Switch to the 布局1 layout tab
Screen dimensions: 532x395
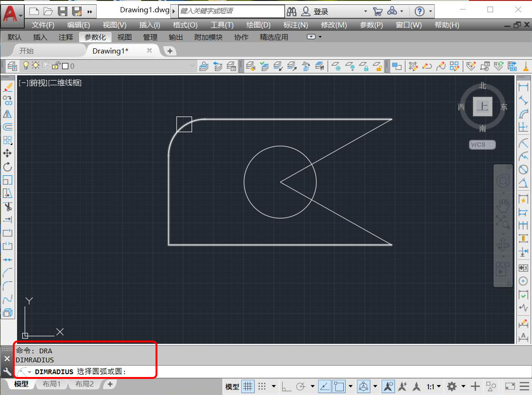point(52,384)
